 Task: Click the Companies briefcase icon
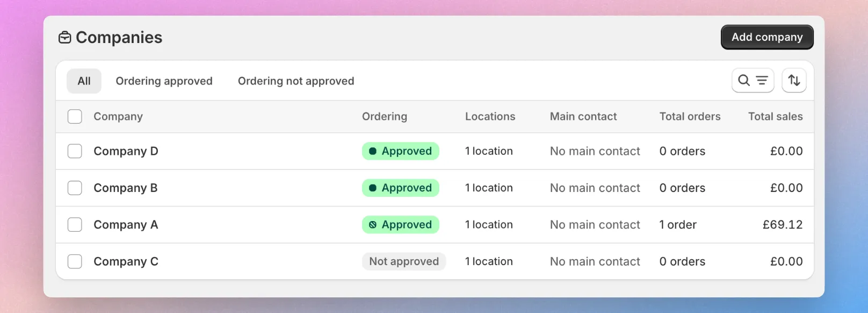64,38
